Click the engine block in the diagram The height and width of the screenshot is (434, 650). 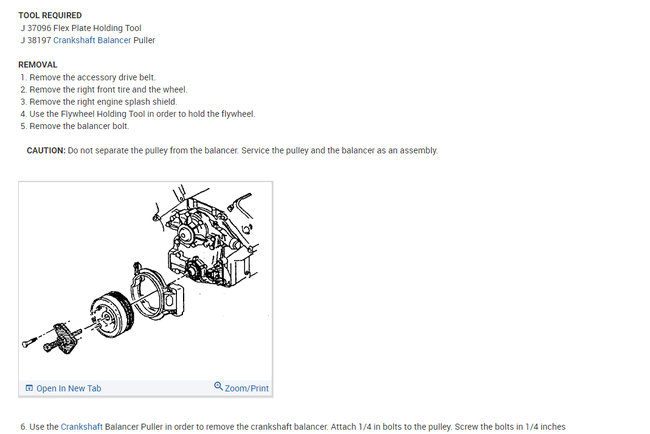(207, 238)
